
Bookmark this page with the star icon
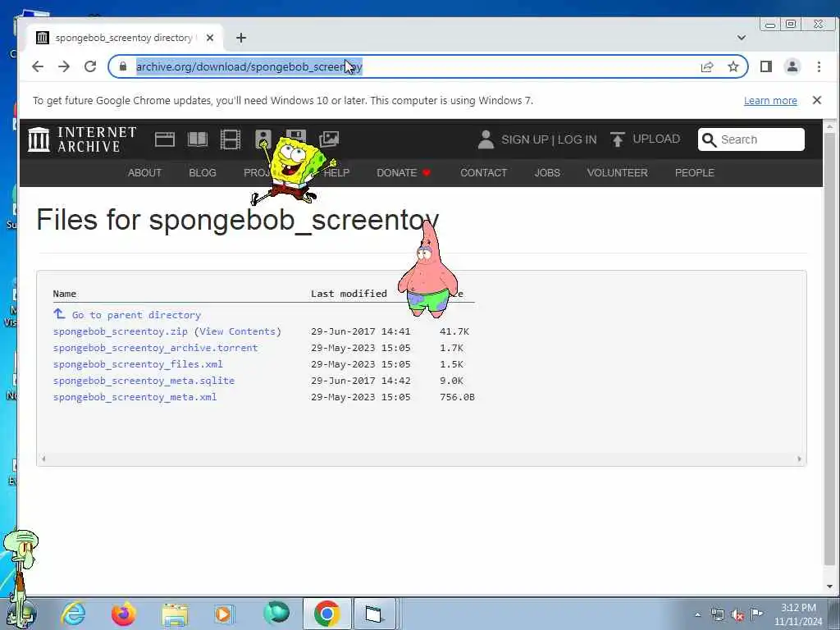pyautogui.click(x=733, y=66)
